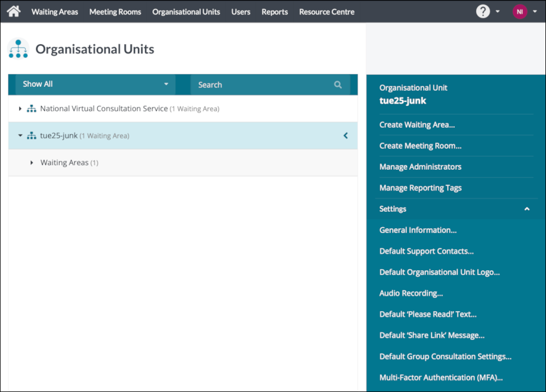Open the Organisational Units menu
Viewport: 546px width, 392px height.
pyautogui.click(x=186, y=12)
